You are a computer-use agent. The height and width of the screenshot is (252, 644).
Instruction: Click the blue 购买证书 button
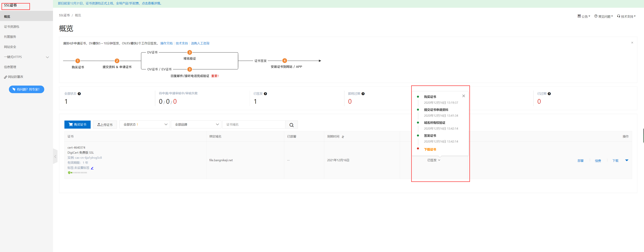pos(78,125)
